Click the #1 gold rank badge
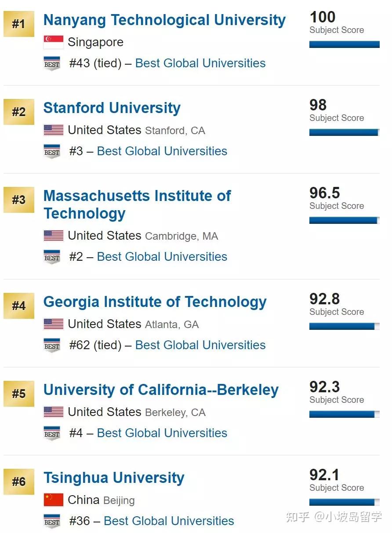Viewport: 392px width, 533px height. point(18,24)
